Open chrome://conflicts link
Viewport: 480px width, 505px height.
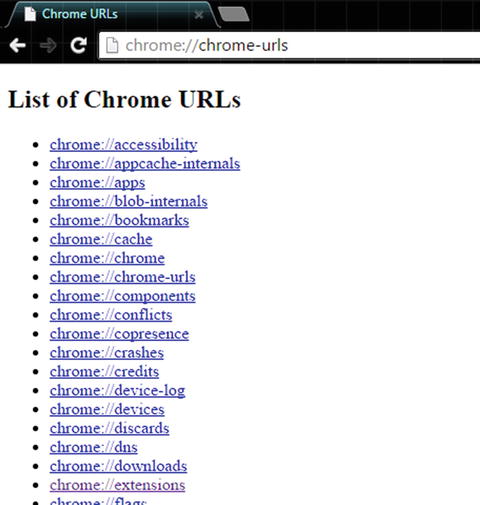111,315
